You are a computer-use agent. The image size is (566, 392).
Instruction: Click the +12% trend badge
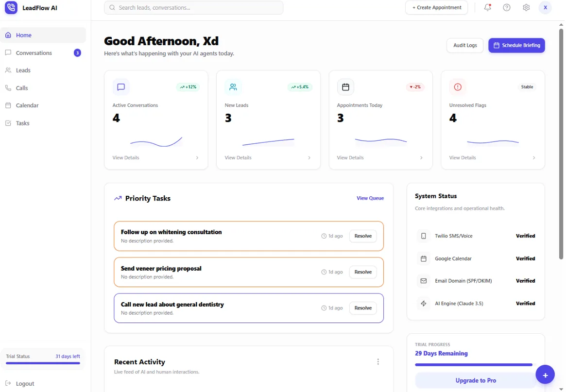coord(188,87)
